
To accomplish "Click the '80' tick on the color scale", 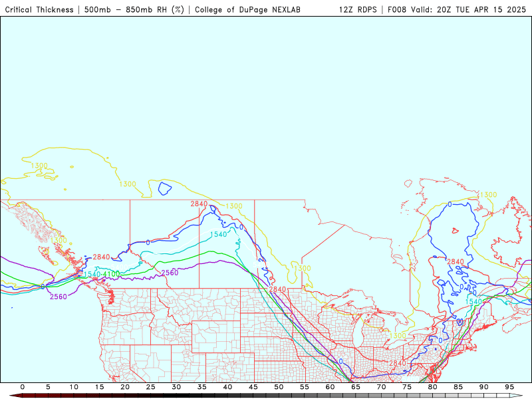I will pyautogui.click(x=433, y=387).
